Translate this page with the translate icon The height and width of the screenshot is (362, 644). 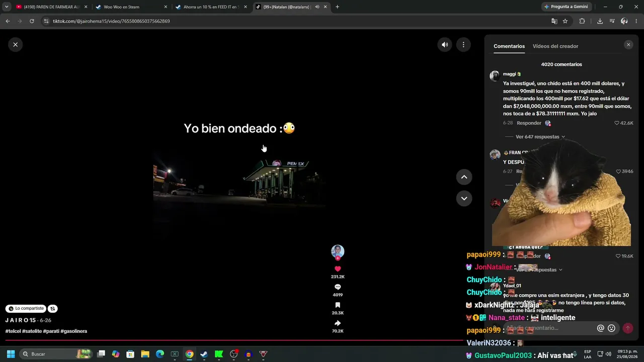[x=554, y=21]
